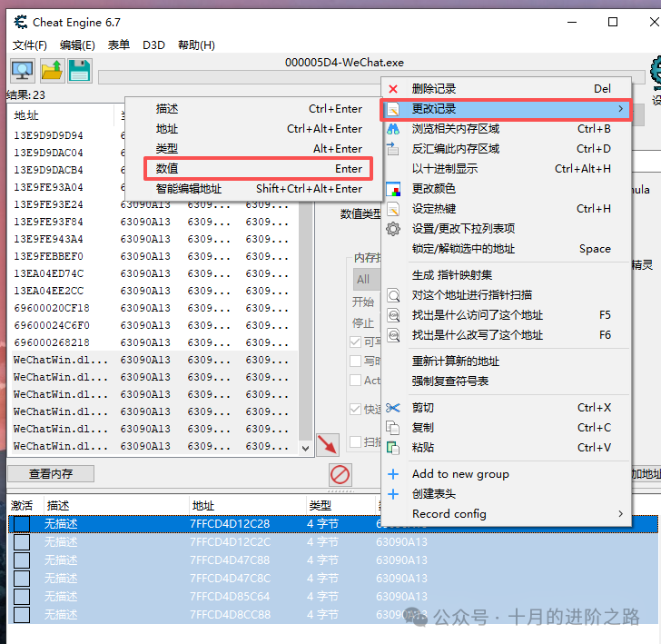Select 智能编辑地址 submenu entry
Image resolution: width=661 pixels, height=644 pixels.
point(254,189)
